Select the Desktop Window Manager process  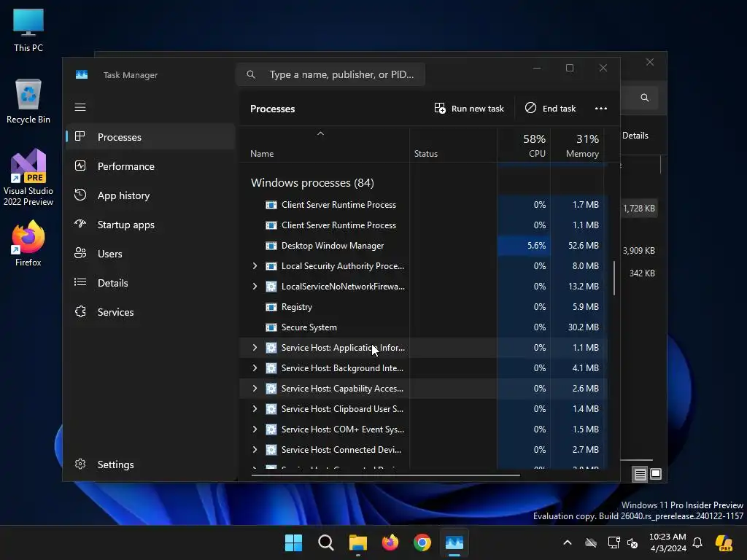(423, 246)
